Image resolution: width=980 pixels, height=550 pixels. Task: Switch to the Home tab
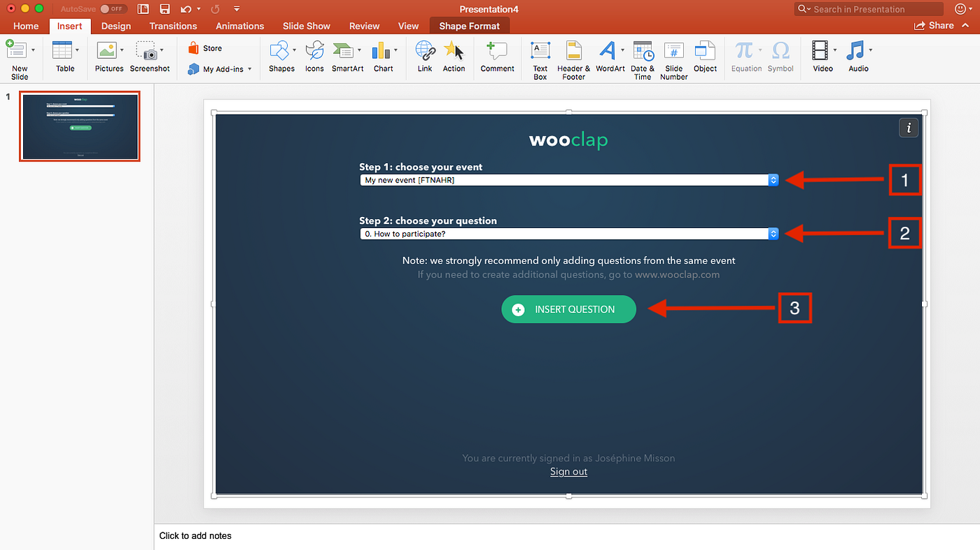(x=26, y=26)
